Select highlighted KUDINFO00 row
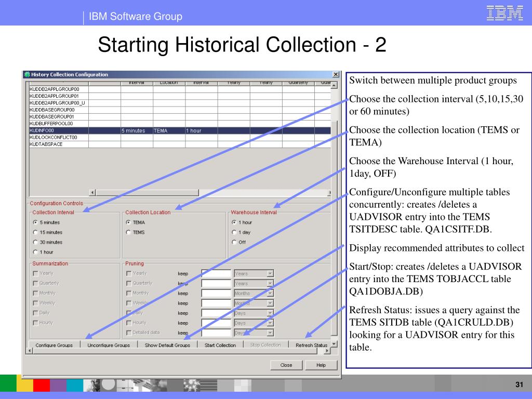 [180, 130]
